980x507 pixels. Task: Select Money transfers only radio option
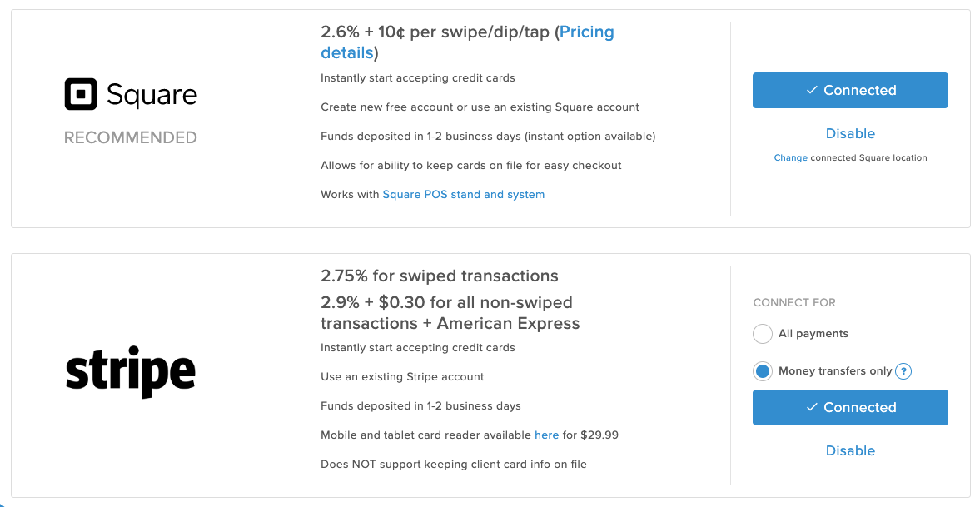coord(763,371)
